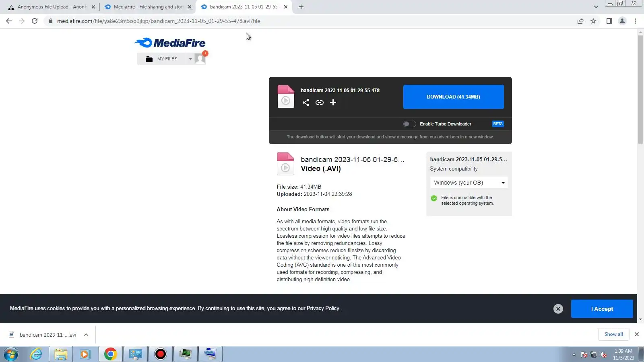Open the Chrome profile icon
Screen dimensions: 644x362
622,21
